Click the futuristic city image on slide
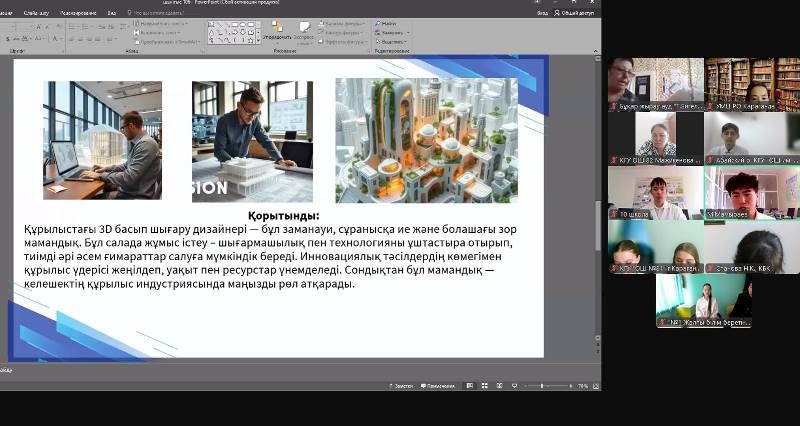This screenshot has width=800, height=426. [x=427, y=139]
